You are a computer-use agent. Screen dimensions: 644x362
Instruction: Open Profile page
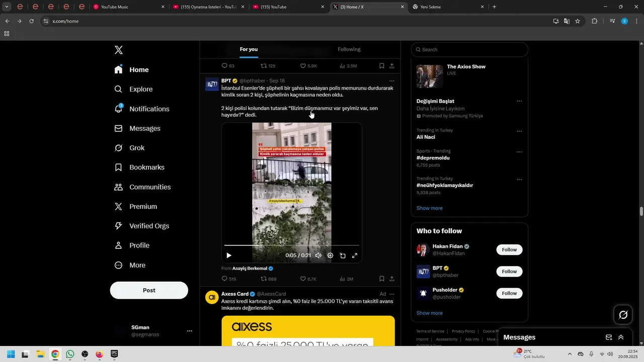coord(132,245)
